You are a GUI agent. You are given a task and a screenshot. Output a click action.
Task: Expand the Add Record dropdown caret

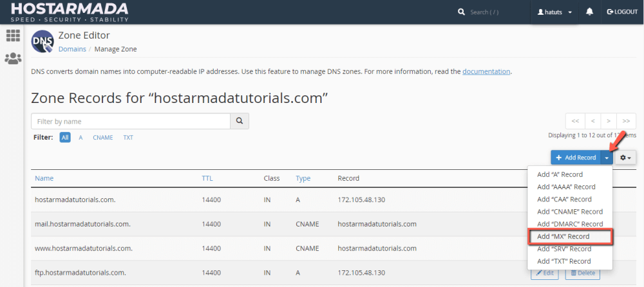point(607,158)
